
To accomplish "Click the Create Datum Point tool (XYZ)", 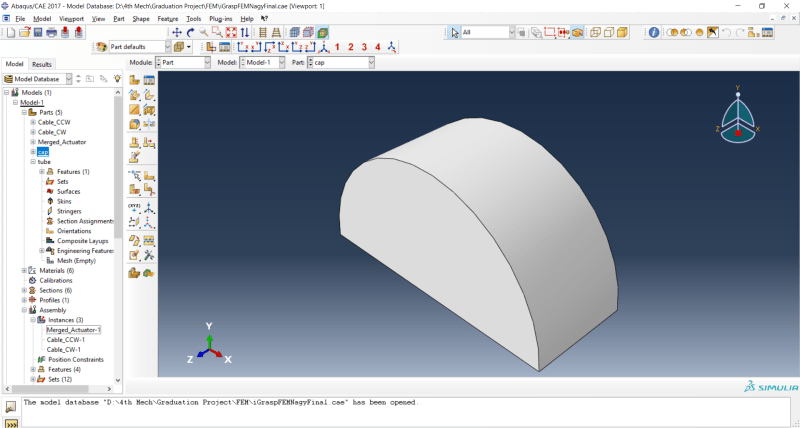I will (x=134, y=208).
